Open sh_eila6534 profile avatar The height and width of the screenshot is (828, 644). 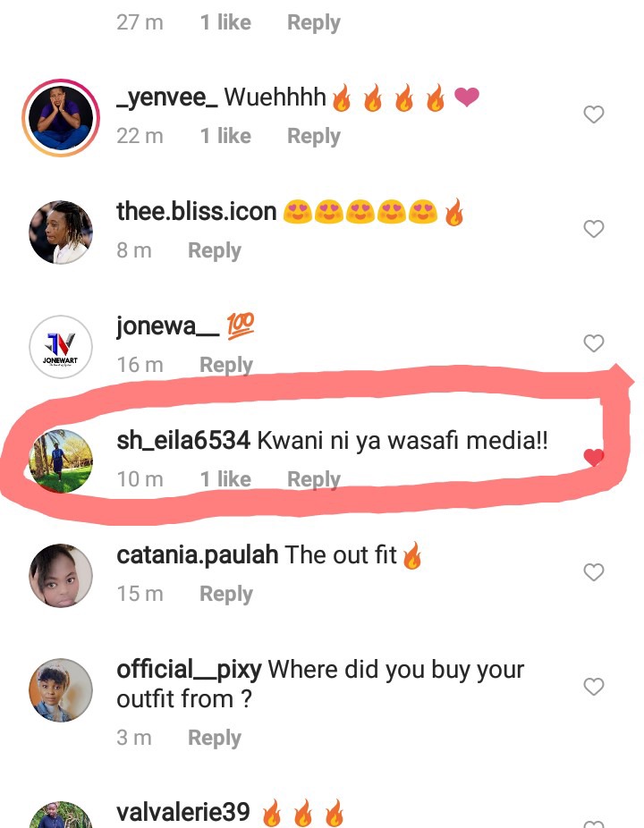click(x=61, y=461)
